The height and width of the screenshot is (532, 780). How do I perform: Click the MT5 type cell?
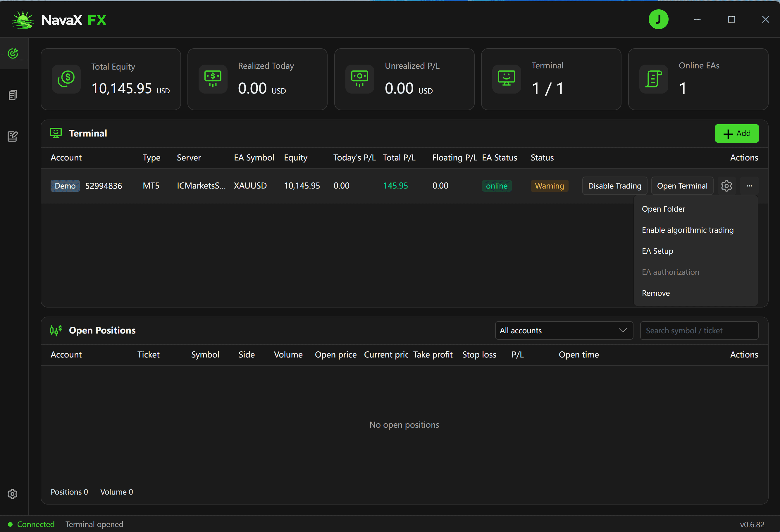[x=151, y=186]
